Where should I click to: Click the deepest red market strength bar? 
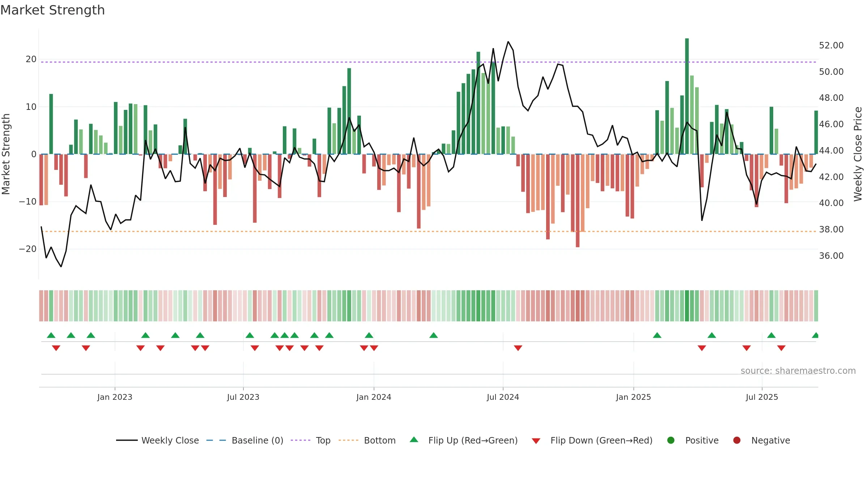pyautogui.click(x=578, y=201)
